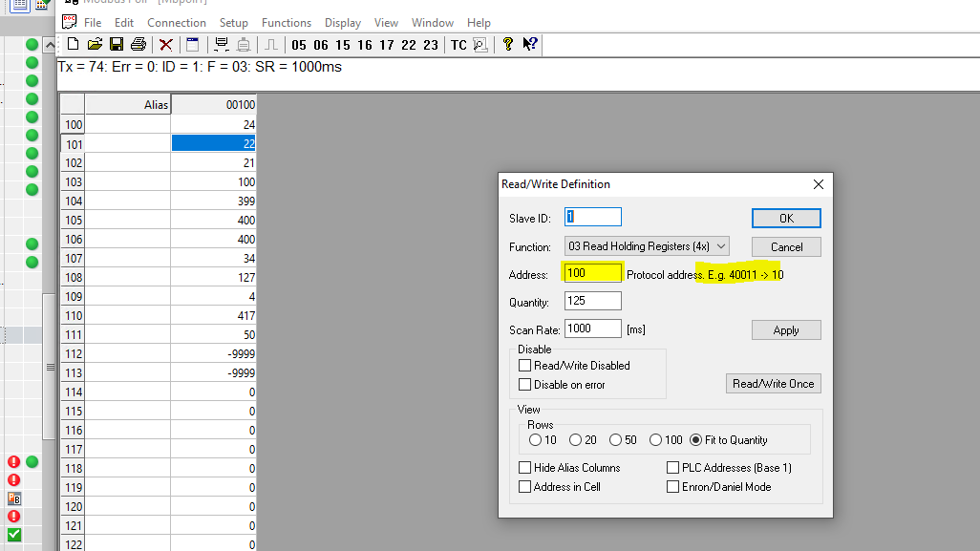This screenshot has height=551, width=980.
Task: Click the TC traffic toolbar button
Action: 458,45
